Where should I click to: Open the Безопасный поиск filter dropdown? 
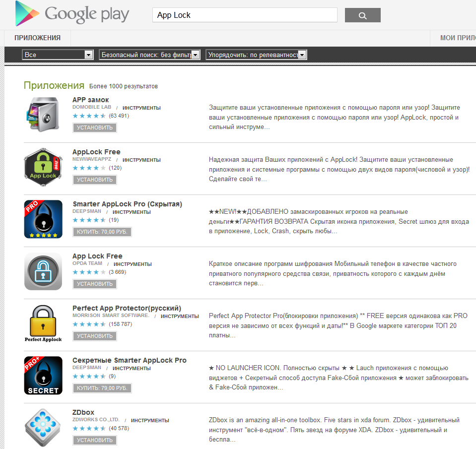150,55
